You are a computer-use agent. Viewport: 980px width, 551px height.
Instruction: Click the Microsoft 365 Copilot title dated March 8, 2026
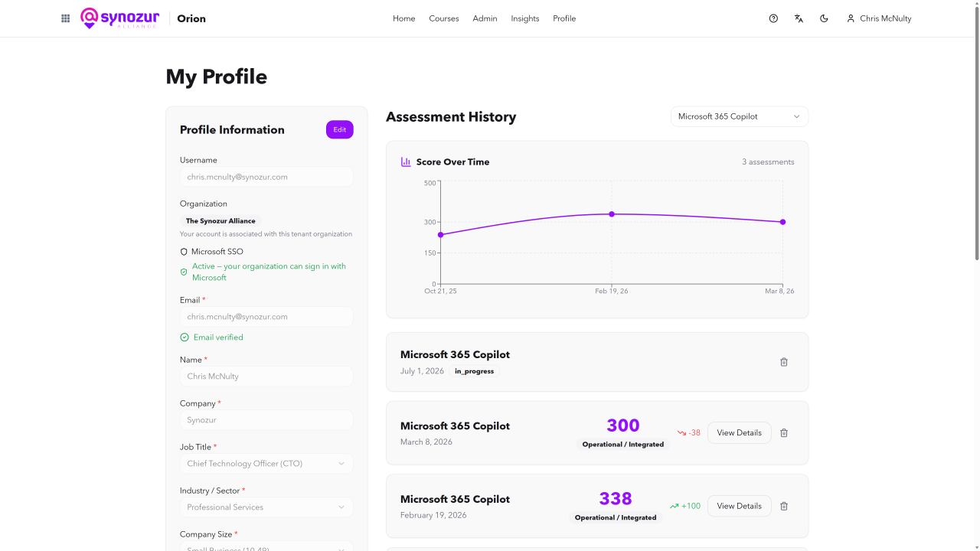[x=455, y=426]
